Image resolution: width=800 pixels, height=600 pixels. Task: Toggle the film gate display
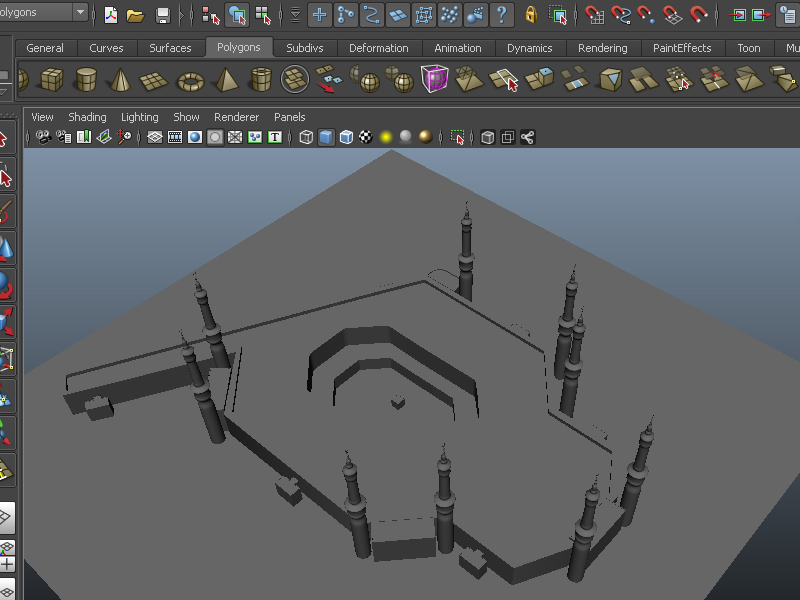coord(175,137)
